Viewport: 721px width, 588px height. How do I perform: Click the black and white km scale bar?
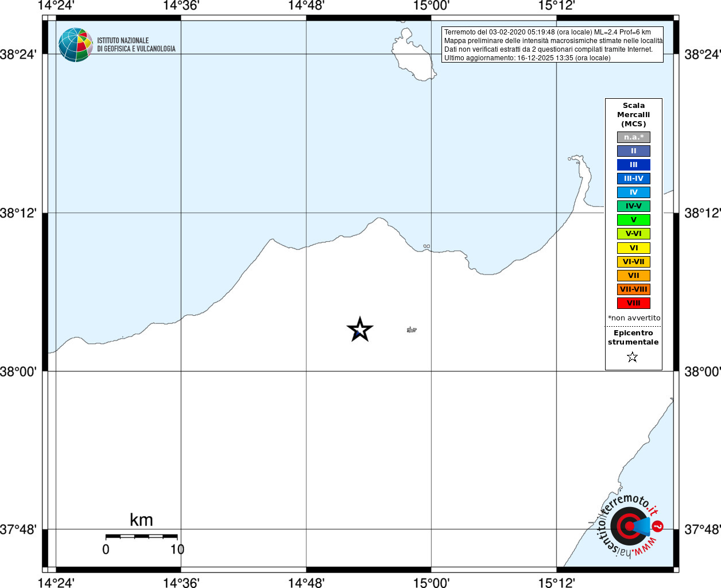pos(141,536)
